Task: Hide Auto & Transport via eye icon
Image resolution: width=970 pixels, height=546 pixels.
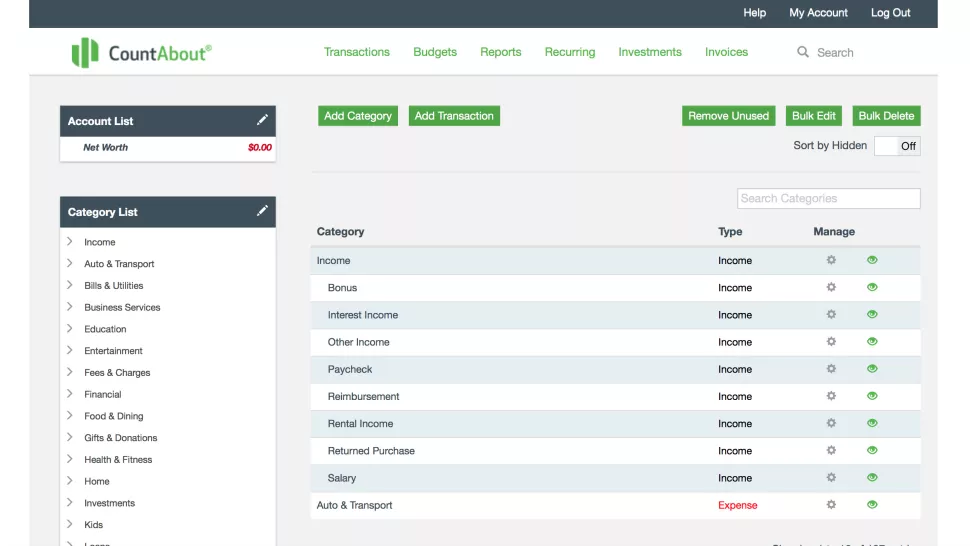Action: point(872,505)
